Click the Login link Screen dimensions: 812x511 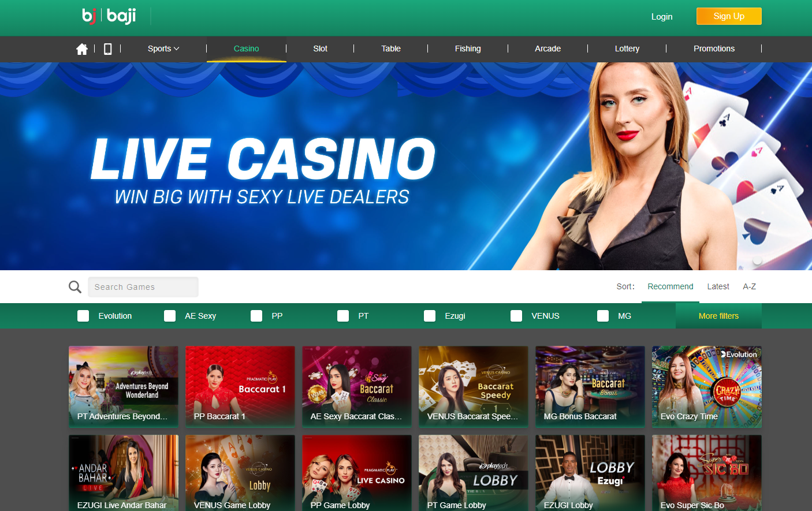661,17
